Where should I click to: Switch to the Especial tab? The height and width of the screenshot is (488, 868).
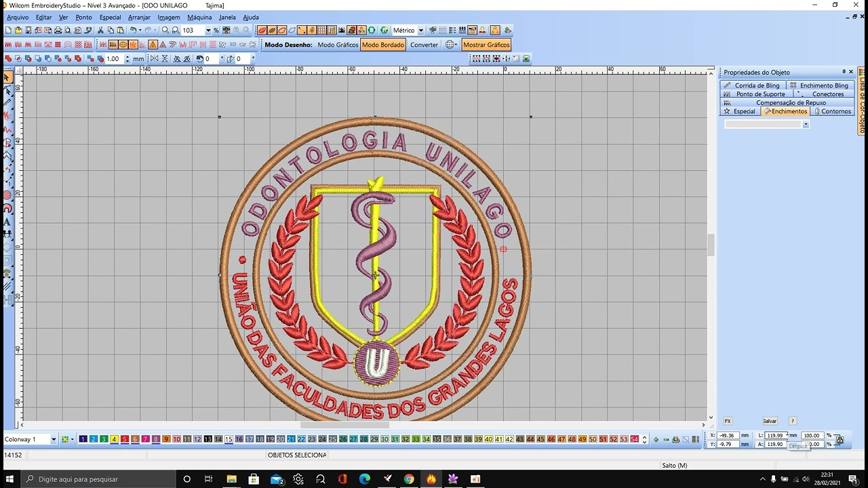pyautogui.click(x=740, y=111)
